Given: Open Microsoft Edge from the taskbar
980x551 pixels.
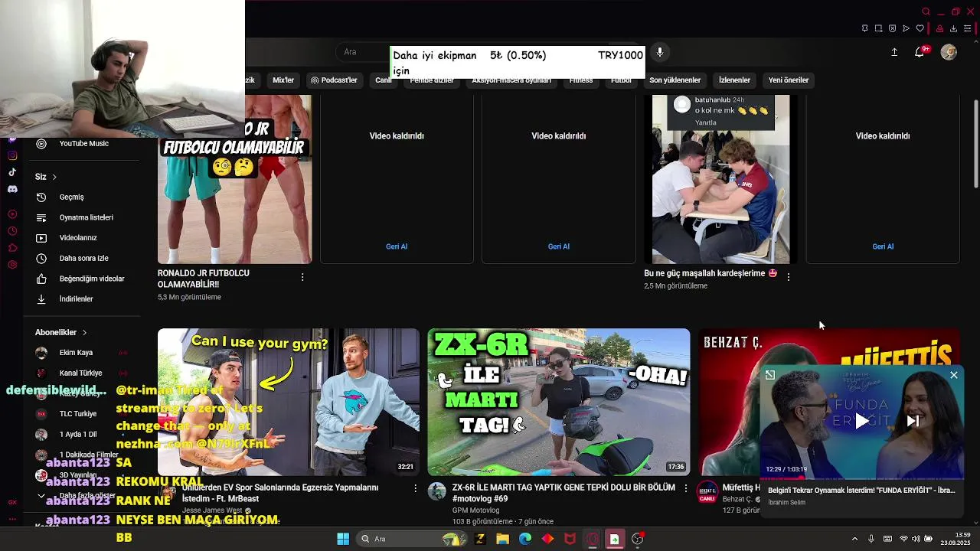Looking at the screenshot, I should [525, 539].
